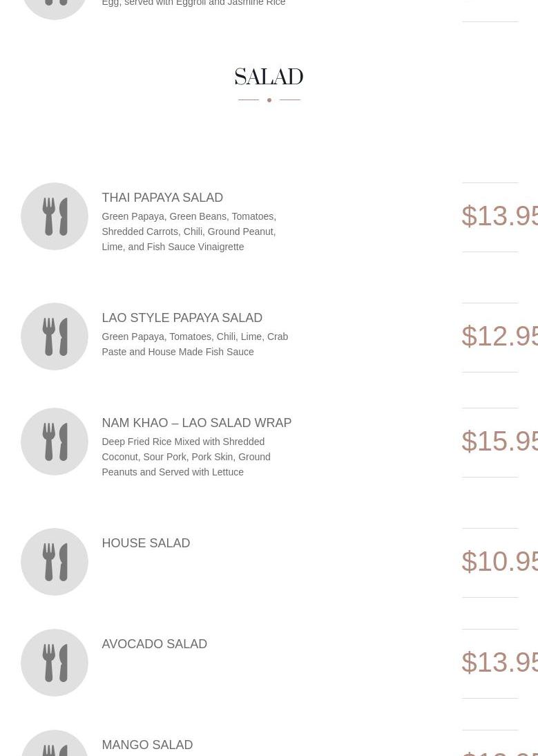Select the Mango Salad menu item title

(147, 745)
